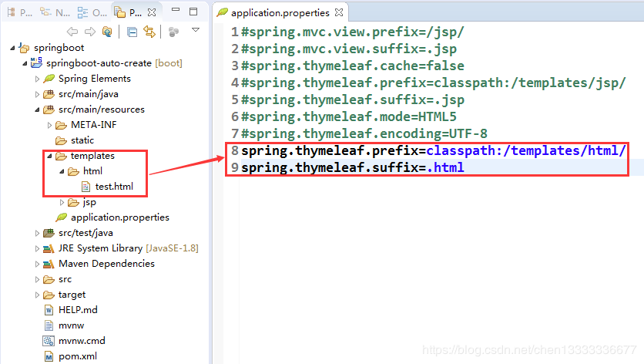
Task: Open the explorer View Menu dropdown triangle
Action: pyautogui.click(x=196, y=30)
